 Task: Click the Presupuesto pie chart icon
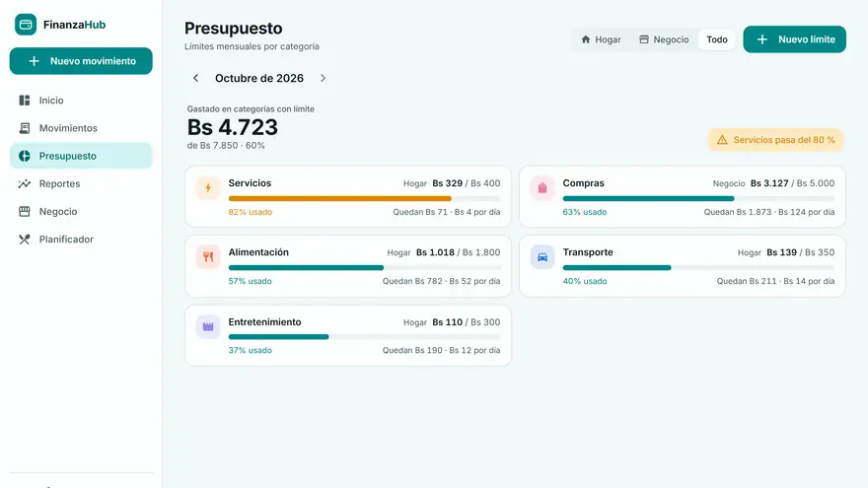pos(25,156)
